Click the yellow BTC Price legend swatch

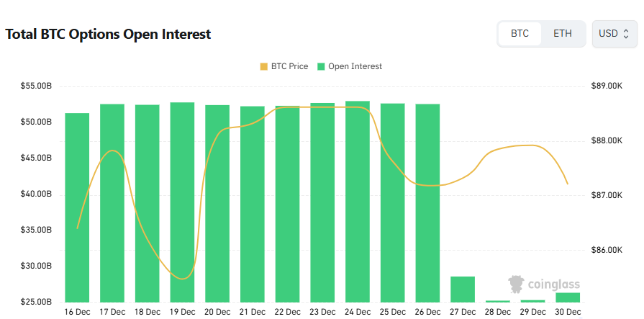(x=263, y=66)
